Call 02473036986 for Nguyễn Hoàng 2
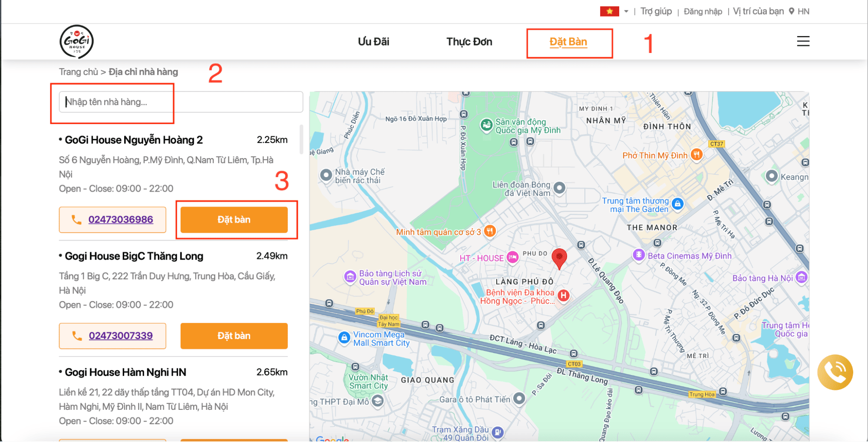Screen dimensions: 868x442 [x=112, y=220]
